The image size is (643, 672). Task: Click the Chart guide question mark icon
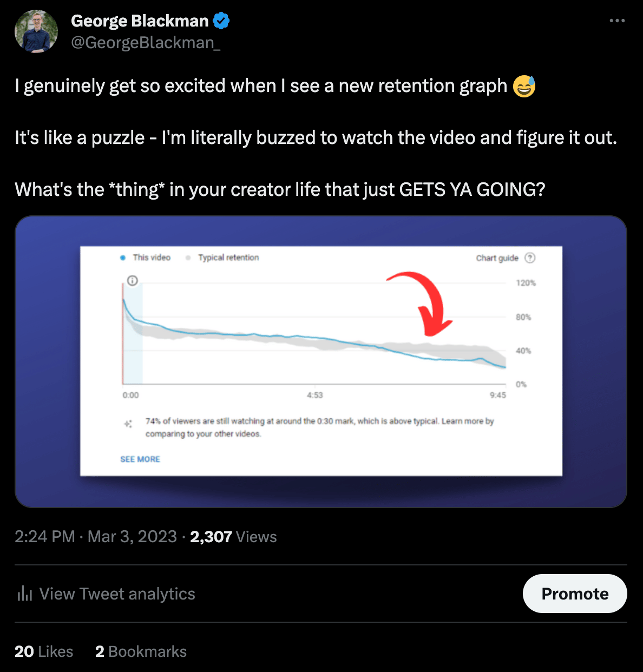[x=530, y=258]
